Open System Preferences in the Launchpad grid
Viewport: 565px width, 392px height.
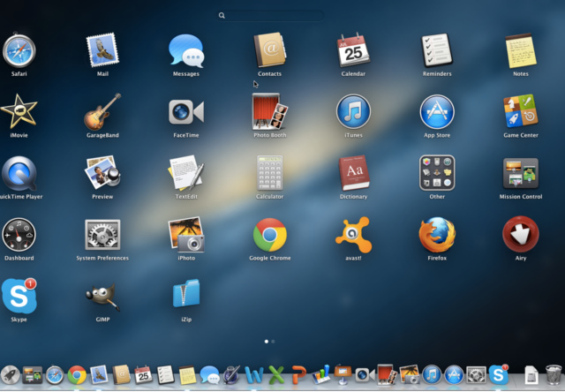coord(102,235)
